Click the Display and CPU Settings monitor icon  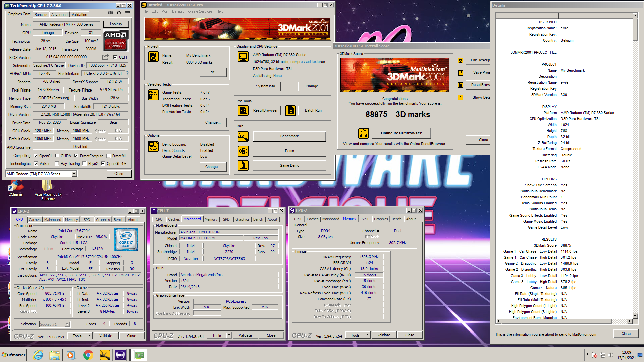(x=243, y=57)
